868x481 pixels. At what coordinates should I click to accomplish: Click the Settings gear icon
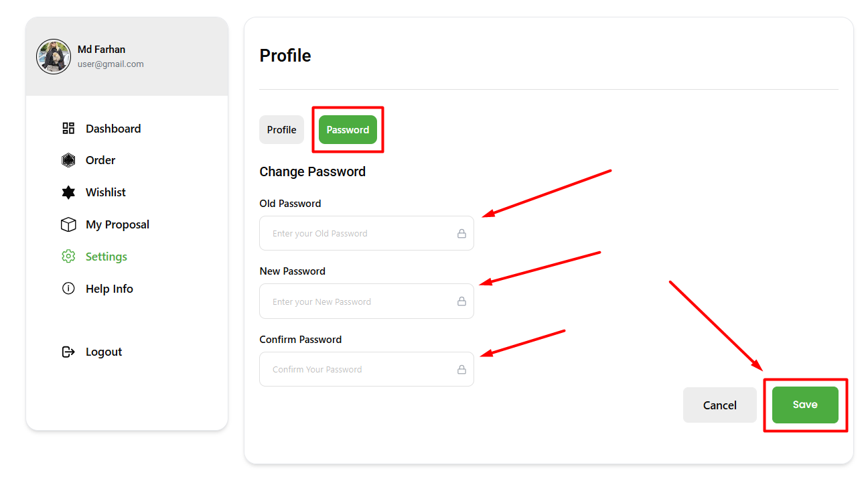[68, 257]
